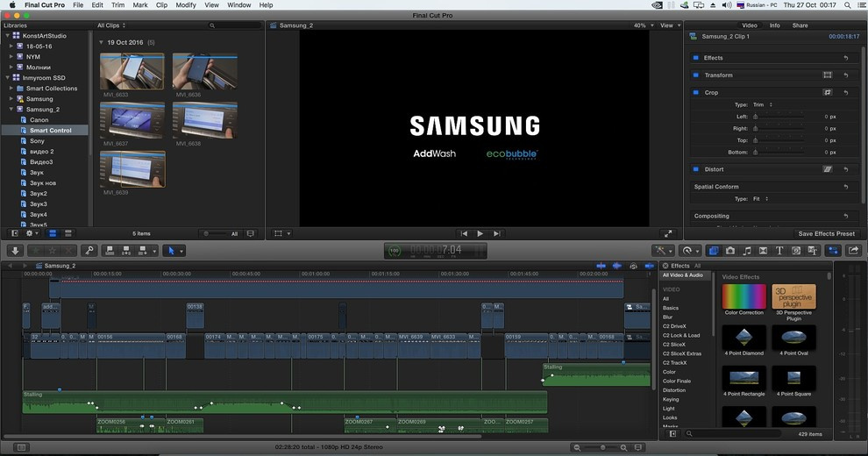Viewport: 868px width, 456px height.
Task: Toggle the Distort effect checkbox
Action: pos(696,169)
